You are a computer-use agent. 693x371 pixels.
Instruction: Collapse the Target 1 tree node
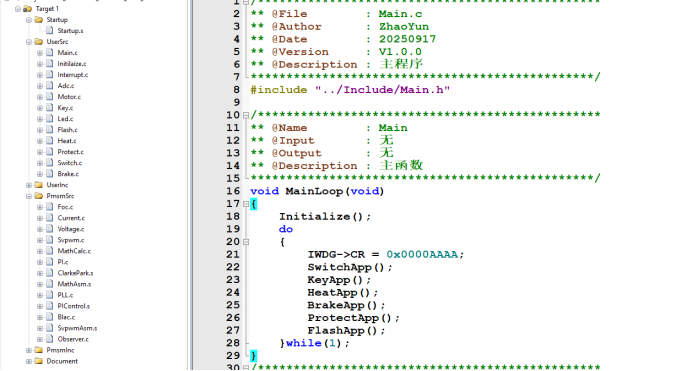pos(18,8)
